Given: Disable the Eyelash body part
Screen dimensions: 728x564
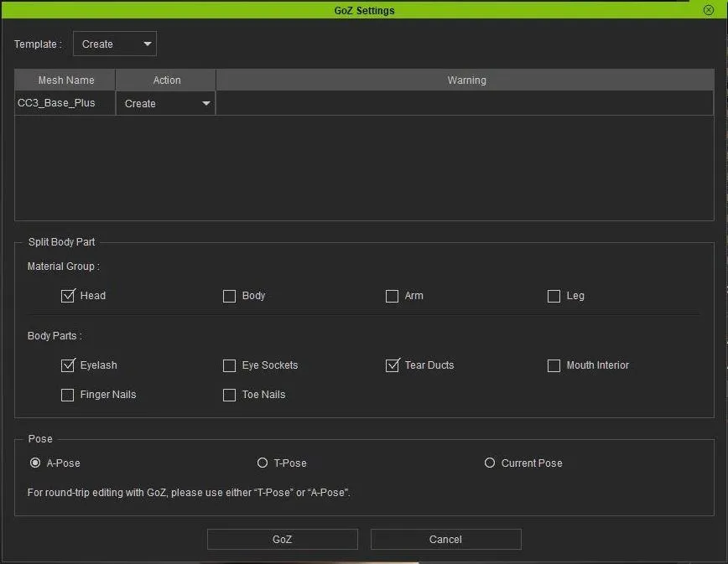Looking at the screenshot, I should pyautogui.click(x=68, y=365).
